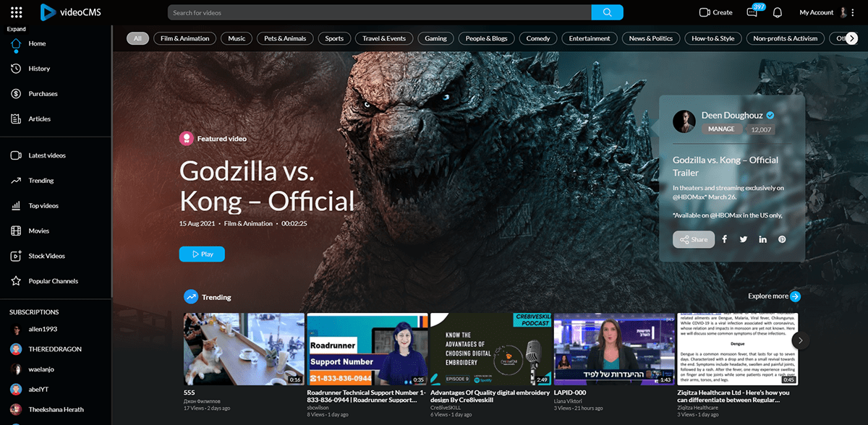The height and width of the screenshot is (425, 868).
Task: Select the Sports category chip
Action: (x=334, y=38)
